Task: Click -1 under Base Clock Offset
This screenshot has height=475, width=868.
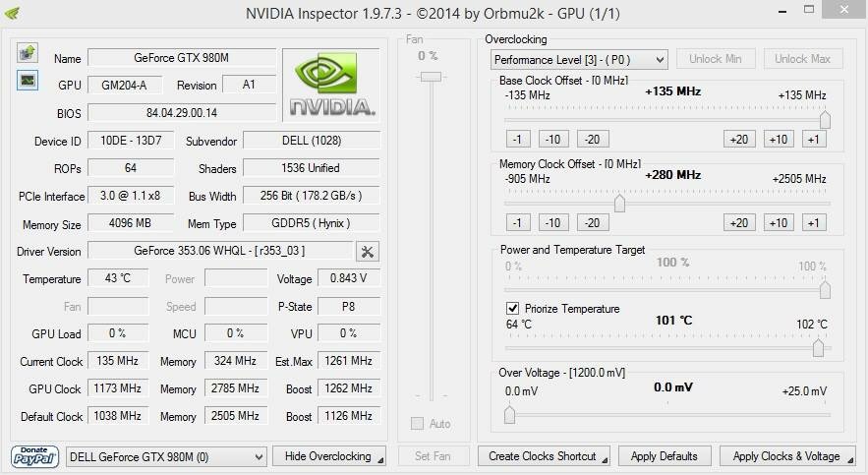Action: pos(518,139)
